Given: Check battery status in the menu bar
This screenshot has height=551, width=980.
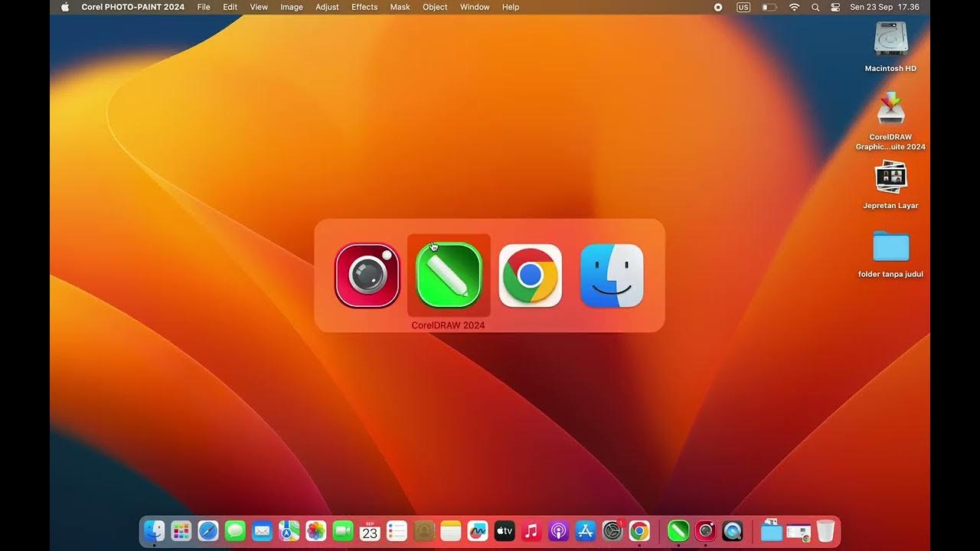Looking at the screenshot, I should point(769,7).
